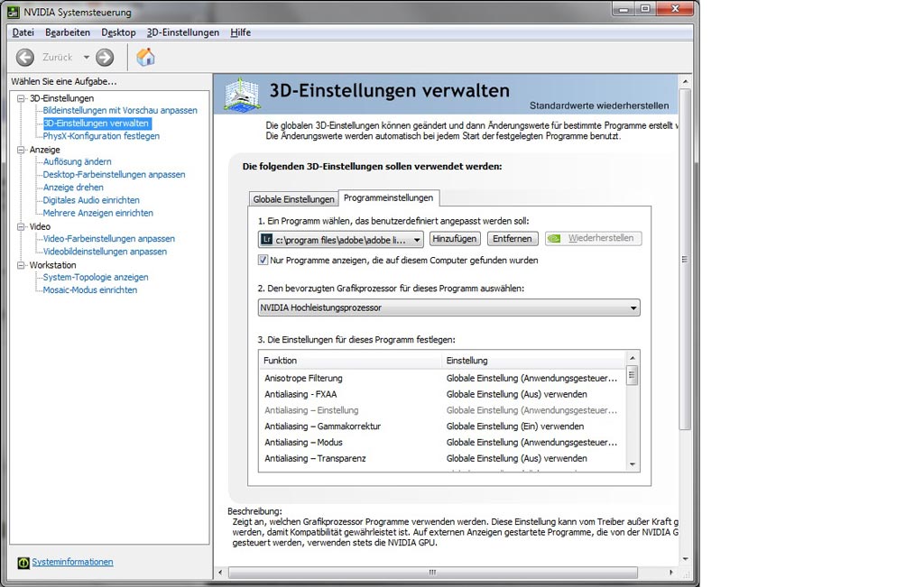
Task: Open Desktop-Farbeinstellungen anpassen
Action: coord(114,174)
